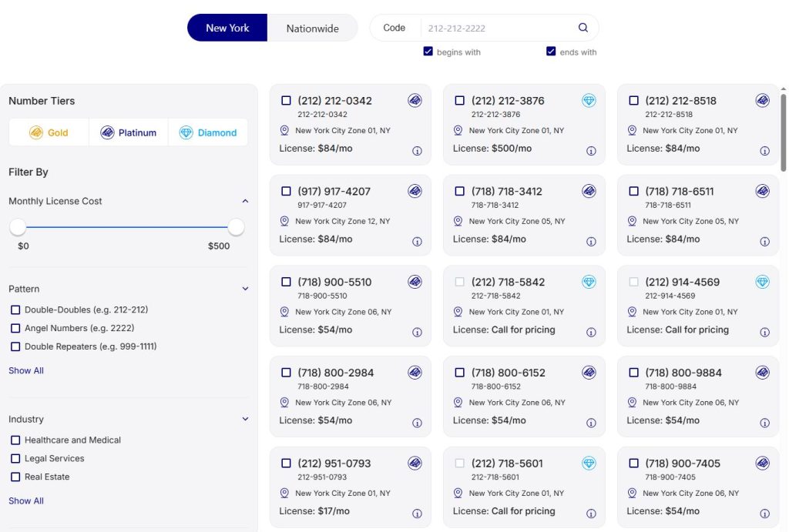Screen dimensions: 789x532
Task: Check Double Repeaters pattern filter
Action: 15,346
